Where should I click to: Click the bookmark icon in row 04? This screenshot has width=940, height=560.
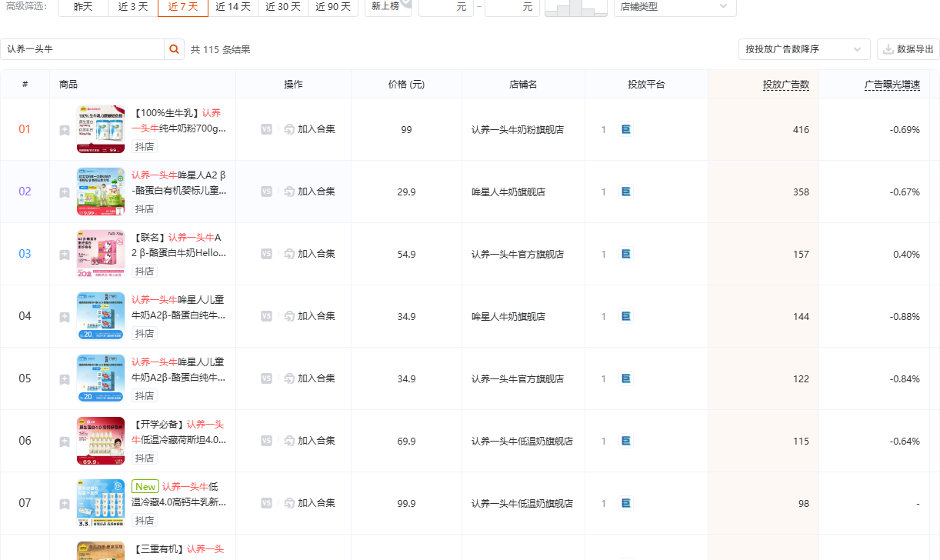[x=65, y=317]
